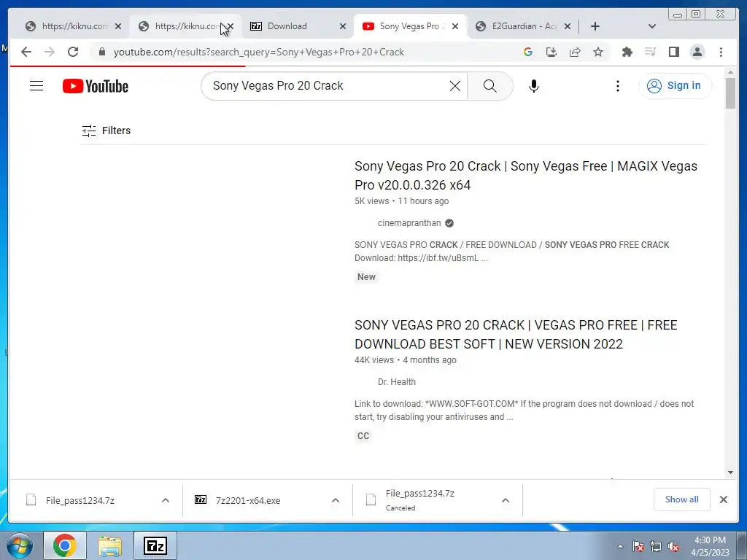
Task: Go back with the browser back arrow
Action: pyautogui.click(x=26, y=52)
